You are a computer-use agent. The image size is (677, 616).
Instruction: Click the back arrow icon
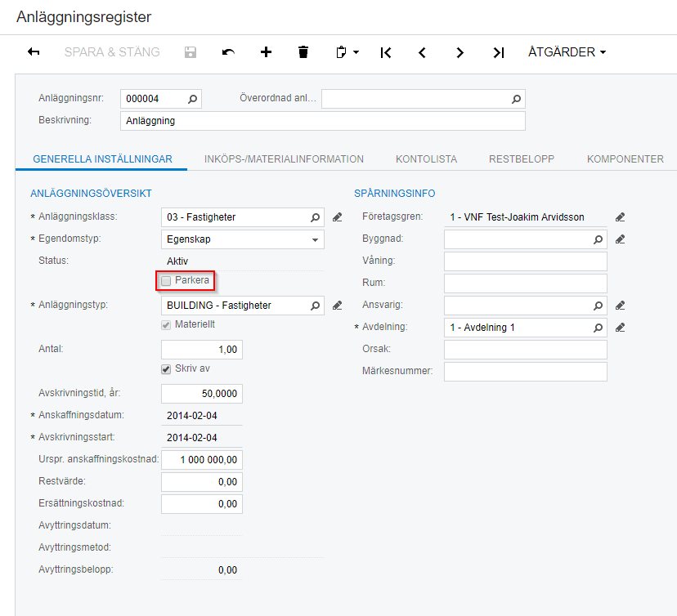click(x=34, y=52)
